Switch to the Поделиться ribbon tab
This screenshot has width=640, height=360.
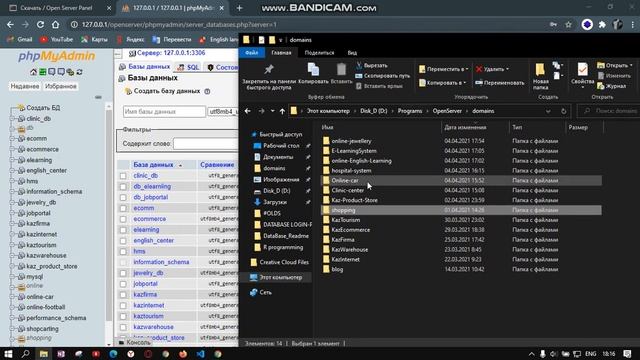[319, 53]
